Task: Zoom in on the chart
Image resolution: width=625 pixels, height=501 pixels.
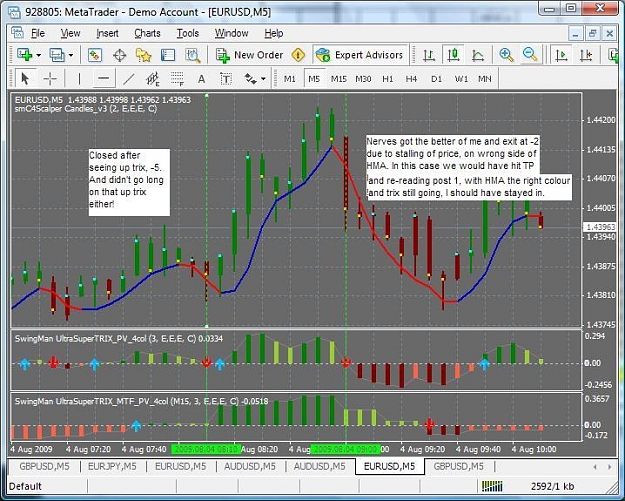Action: click(x=506, y=55)
